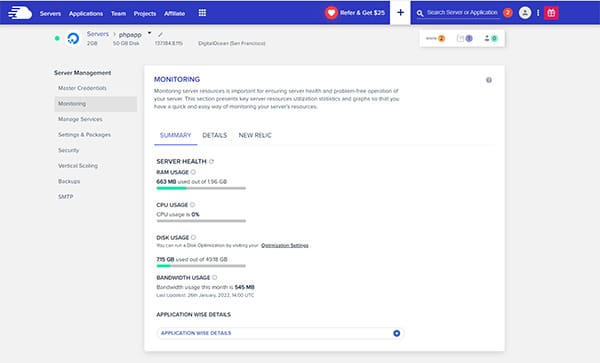Switch to the Details tab
The image size is (600, 363).
click(x=215, y=135)
